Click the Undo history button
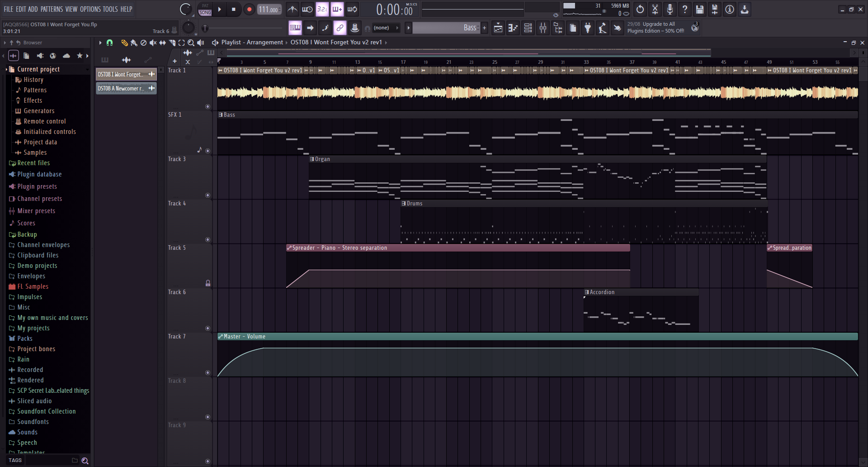 tap(640, 9)
